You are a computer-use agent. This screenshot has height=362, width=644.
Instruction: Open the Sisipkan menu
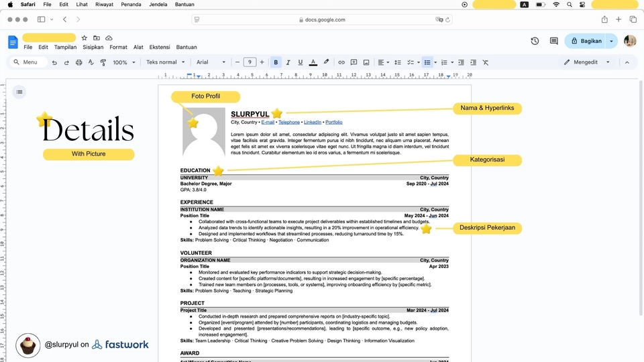coord(93,47)
